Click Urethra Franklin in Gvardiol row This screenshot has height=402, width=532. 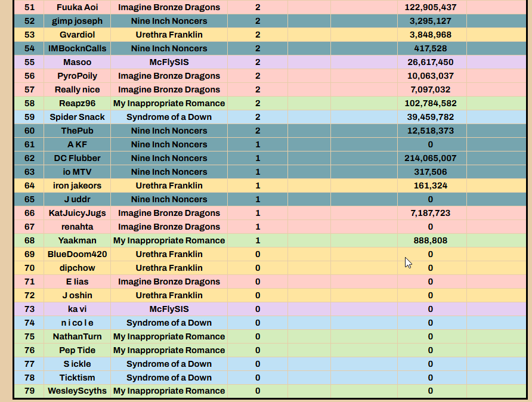(169, 35)
